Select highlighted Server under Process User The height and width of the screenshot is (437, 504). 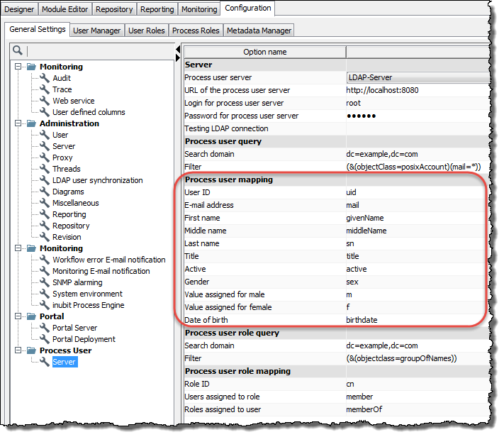tap(65, 362)
